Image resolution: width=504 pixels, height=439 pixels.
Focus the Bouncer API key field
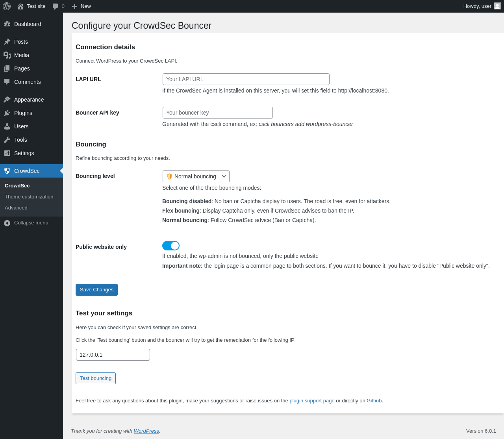click(218, 113)
